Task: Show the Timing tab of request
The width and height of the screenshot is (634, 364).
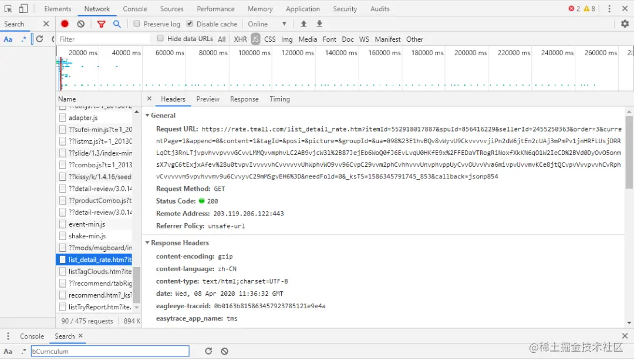Action: 280,99
